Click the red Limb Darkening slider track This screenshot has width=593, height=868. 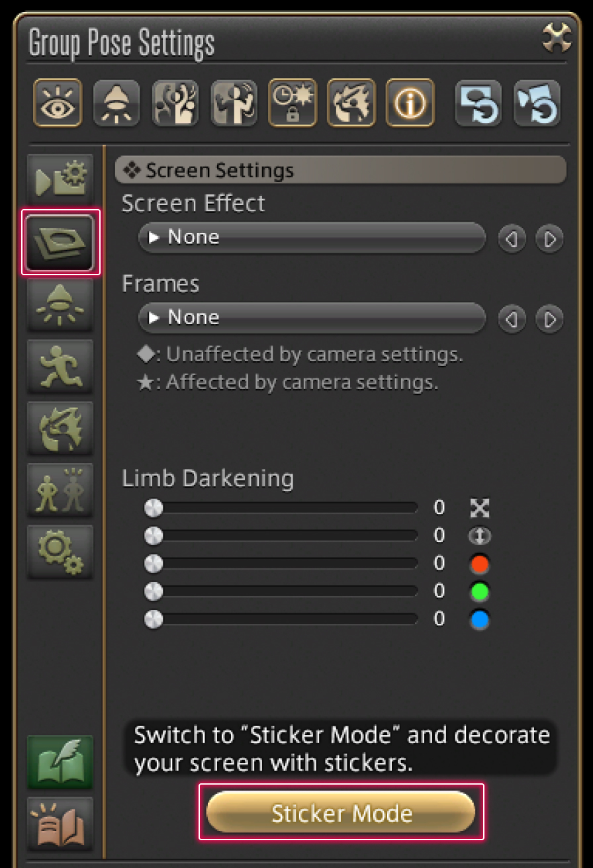[285, 563]
